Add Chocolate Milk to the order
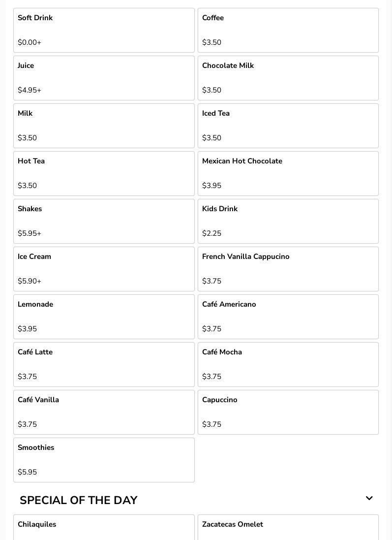Image resolution: width=392 pixels, height=540 pixels. 288,78
